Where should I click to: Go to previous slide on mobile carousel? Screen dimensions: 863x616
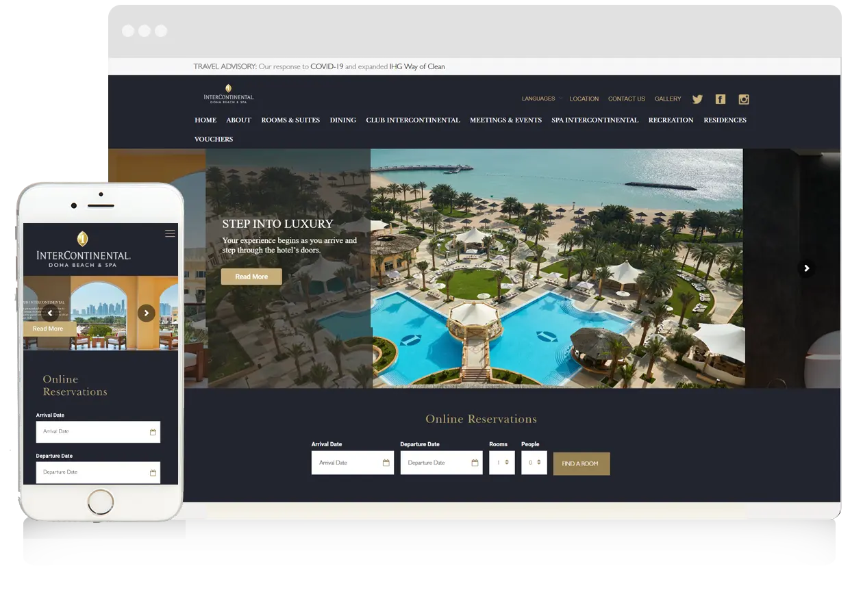tap(49, 313)
